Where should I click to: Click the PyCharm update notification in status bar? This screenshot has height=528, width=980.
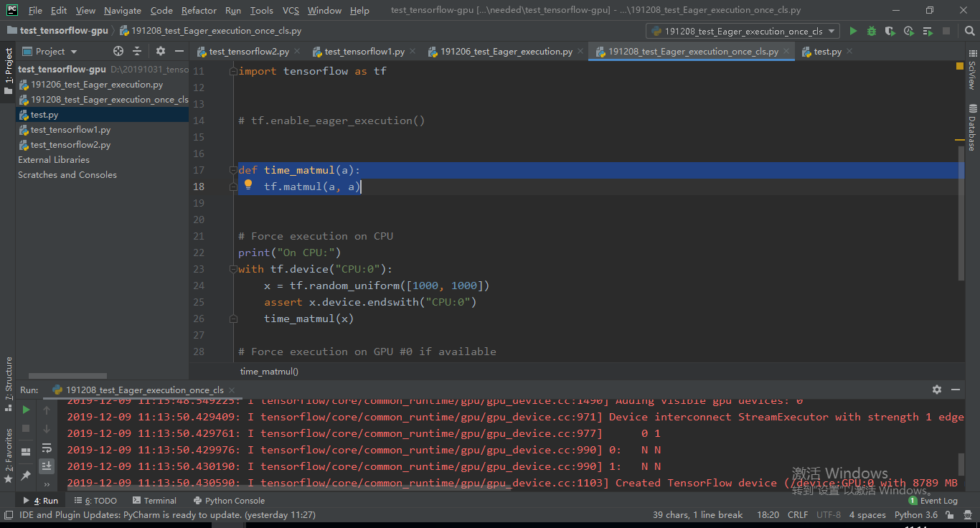click(167, 514)
